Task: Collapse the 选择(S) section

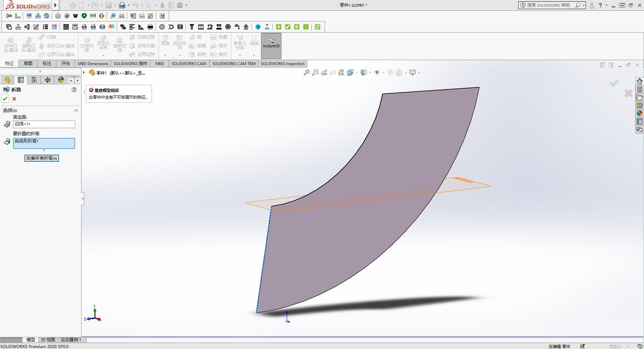Action: pos(76,110)
